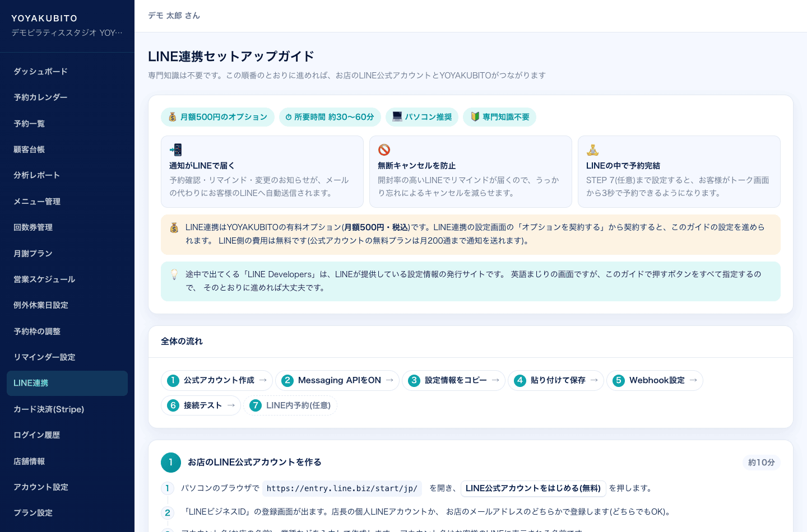
Task: Open 店舗情報 in the sidebar
Action: [x=67, y=461]
